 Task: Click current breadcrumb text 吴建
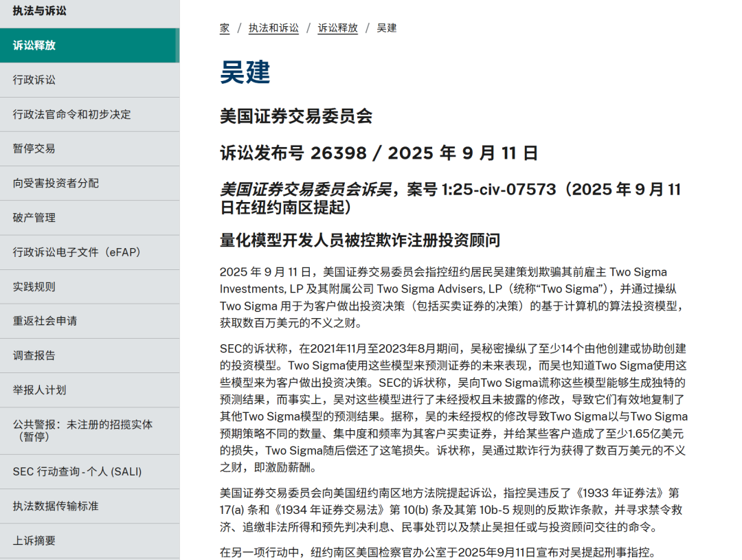point(387,28)
